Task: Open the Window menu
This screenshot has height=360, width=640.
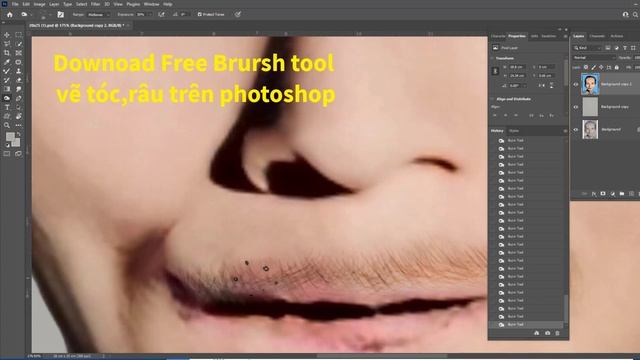Action: point(151,4)
